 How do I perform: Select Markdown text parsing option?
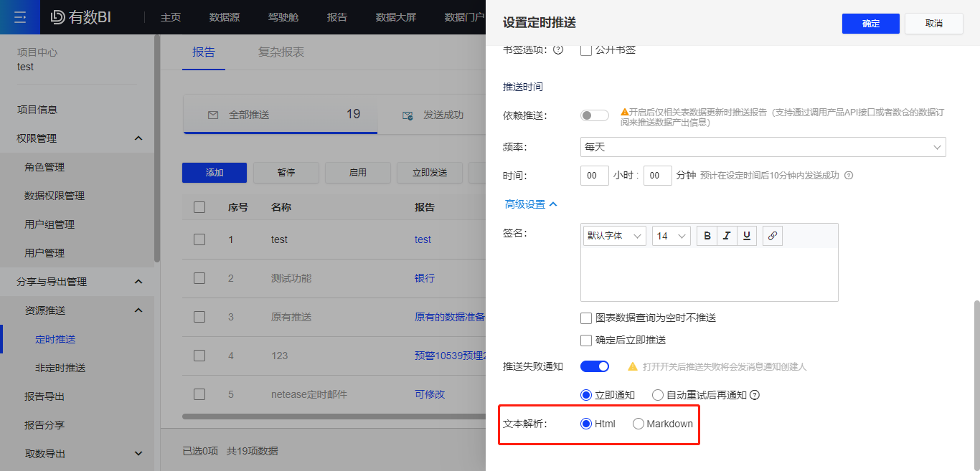coord(639,424)
